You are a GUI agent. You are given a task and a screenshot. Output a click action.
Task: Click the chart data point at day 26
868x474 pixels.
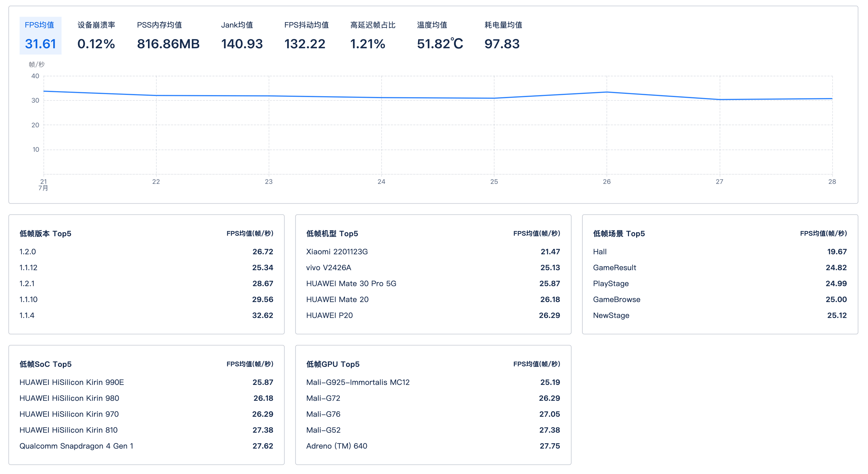[x=607, y=92]
